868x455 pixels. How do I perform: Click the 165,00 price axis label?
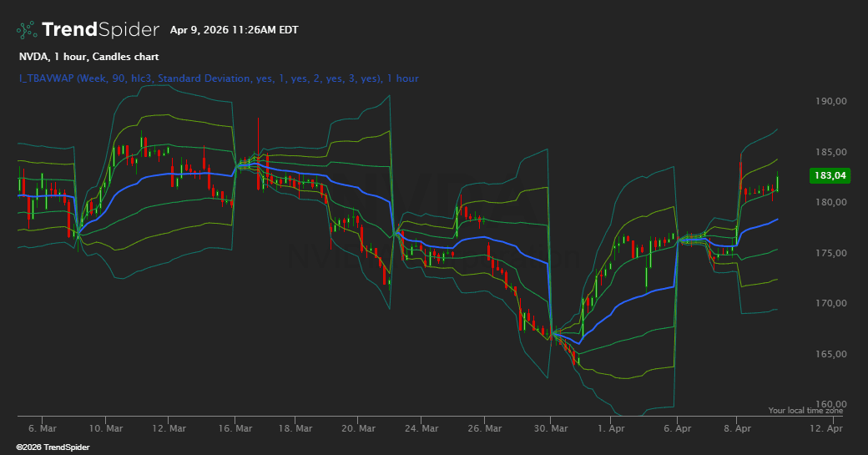coord(831,354)
